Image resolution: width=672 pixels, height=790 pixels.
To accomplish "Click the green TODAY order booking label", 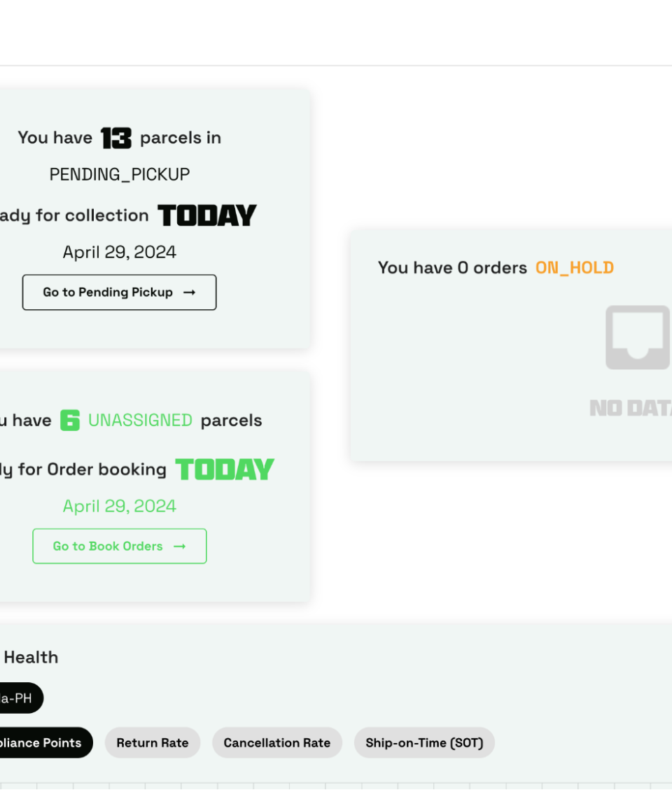I will pyautogui.click(x=225, y=470).
